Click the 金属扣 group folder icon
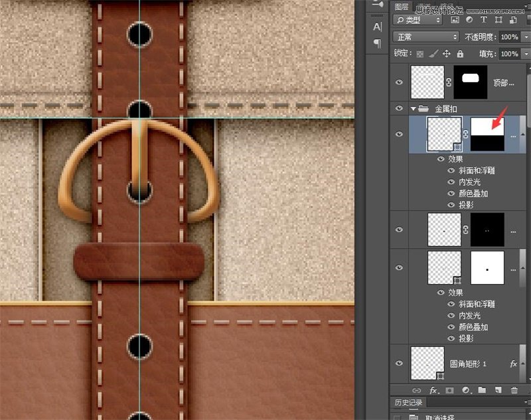Screen dimensions: 531x420 [423, 109]
